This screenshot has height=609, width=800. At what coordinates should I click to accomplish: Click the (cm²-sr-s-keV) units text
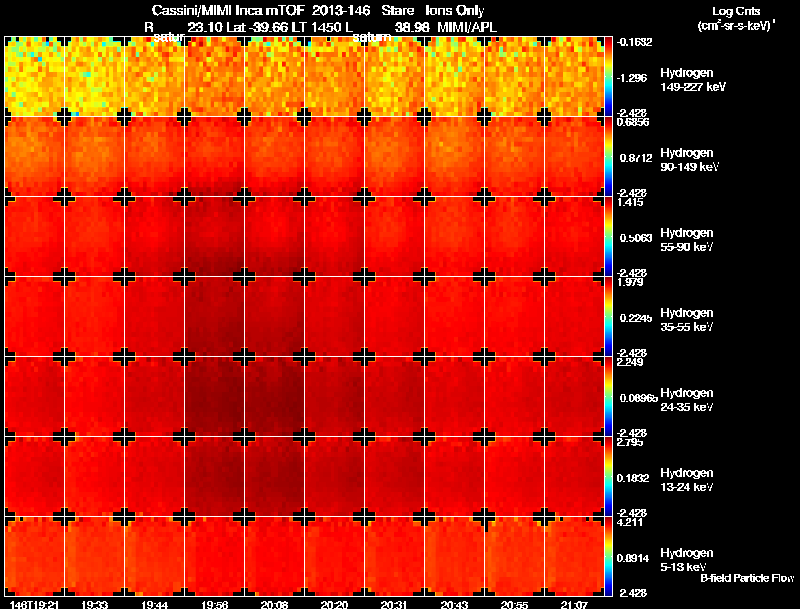click(736, 25)
